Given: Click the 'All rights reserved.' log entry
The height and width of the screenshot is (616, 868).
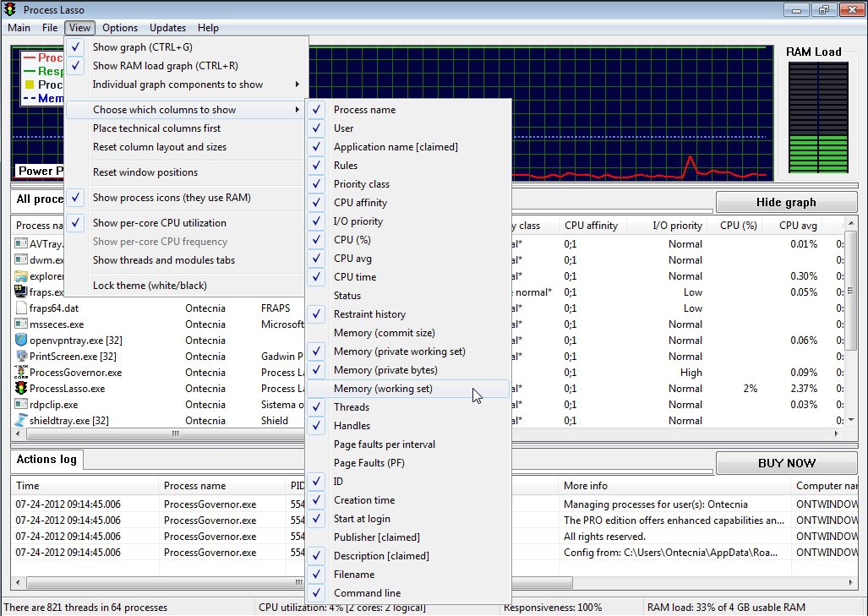Looking at the screenshot, I should point(604,537).
